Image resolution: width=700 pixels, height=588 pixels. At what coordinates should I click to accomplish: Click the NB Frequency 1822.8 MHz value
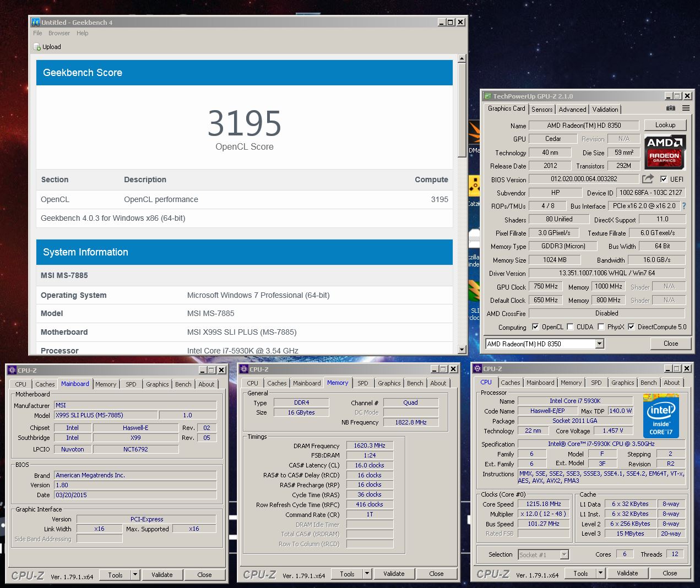coord(411,422)
